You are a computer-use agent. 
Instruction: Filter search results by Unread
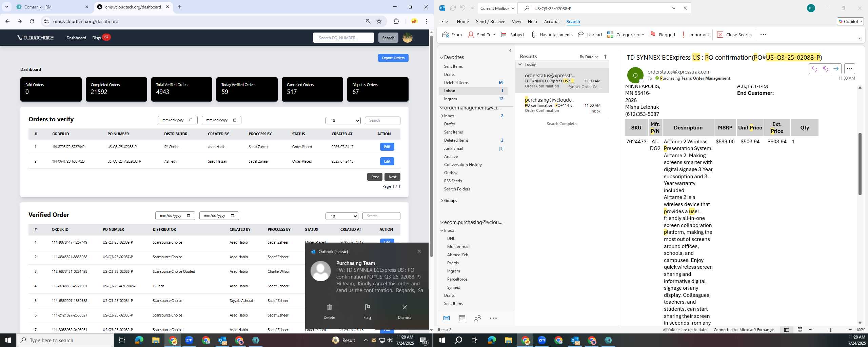[590, 35]
